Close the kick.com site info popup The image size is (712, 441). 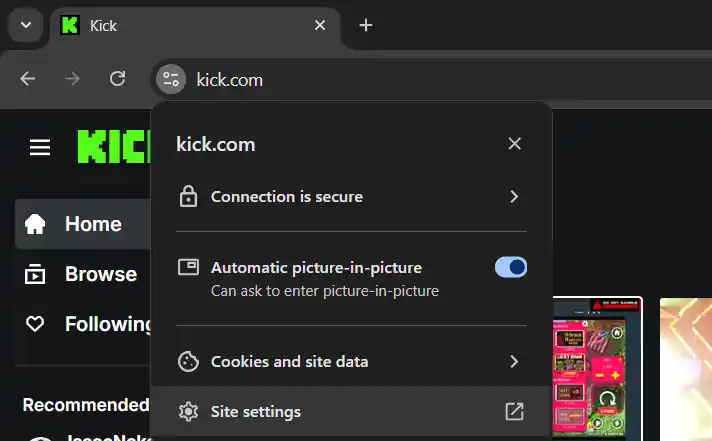click(514, 144)
